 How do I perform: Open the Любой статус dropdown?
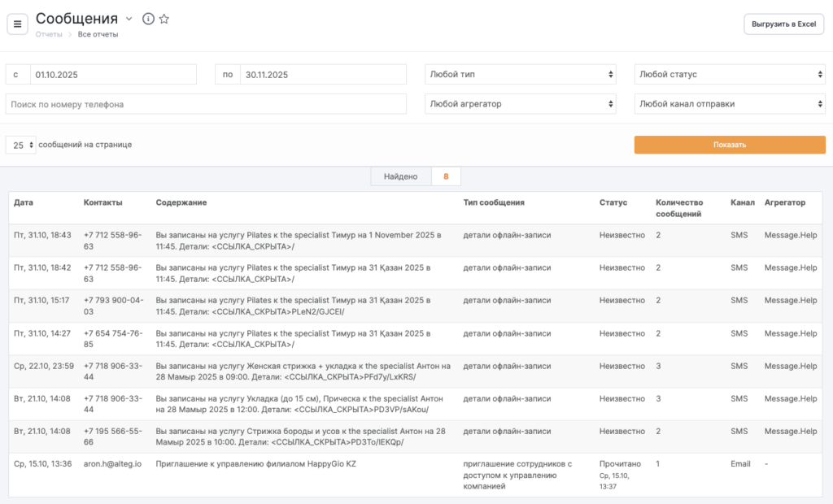tap(730, 74)
